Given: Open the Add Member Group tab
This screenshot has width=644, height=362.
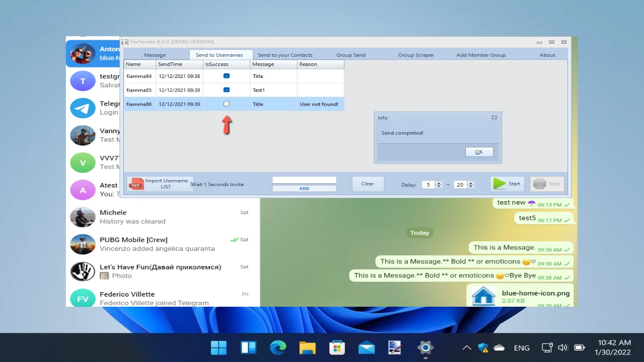Looking at the screenshot, I should pyautogui.click(x=481, y=55).
